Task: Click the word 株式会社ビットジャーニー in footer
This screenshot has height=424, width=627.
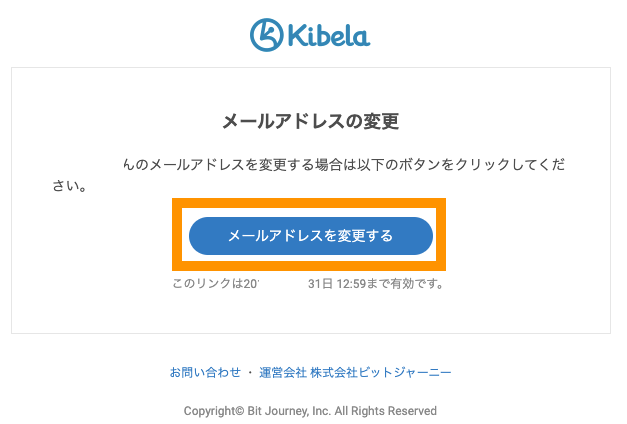Action: 382,372
